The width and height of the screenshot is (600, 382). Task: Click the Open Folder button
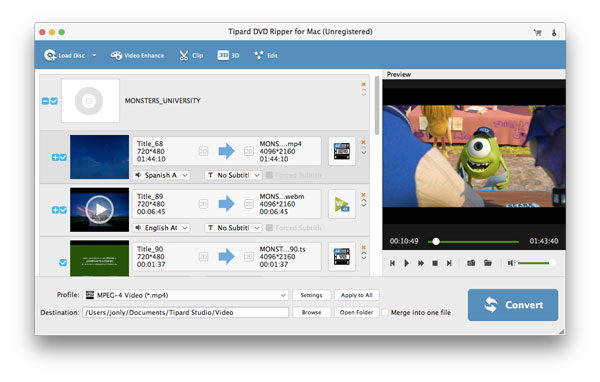pyautogui.click(x=356, y=312)
